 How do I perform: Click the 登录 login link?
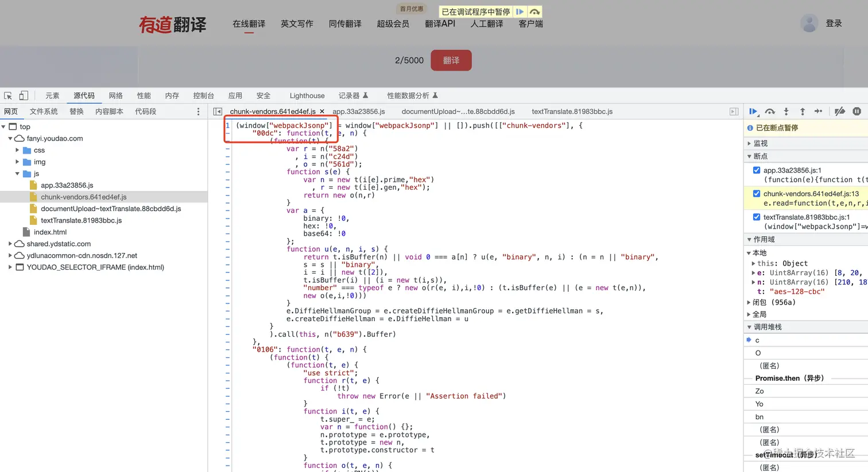[834, 23]
